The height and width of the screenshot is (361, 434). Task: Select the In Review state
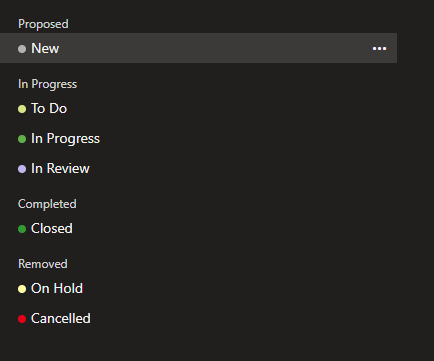(x=60, y=168)
